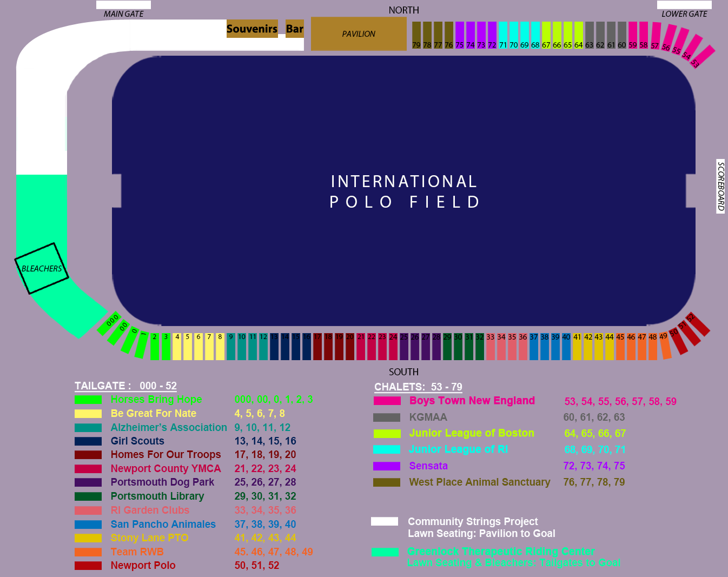Click the purple Portsmouth Dog Park swatch
The height and width of the screenshot is (577, 728).
pos(88,482)
